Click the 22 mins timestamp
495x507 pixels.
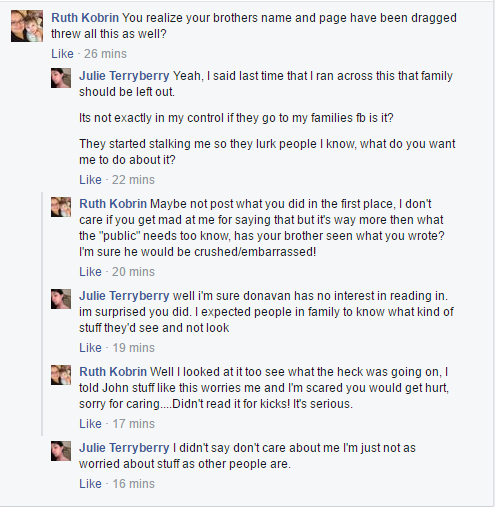(133, 180)
